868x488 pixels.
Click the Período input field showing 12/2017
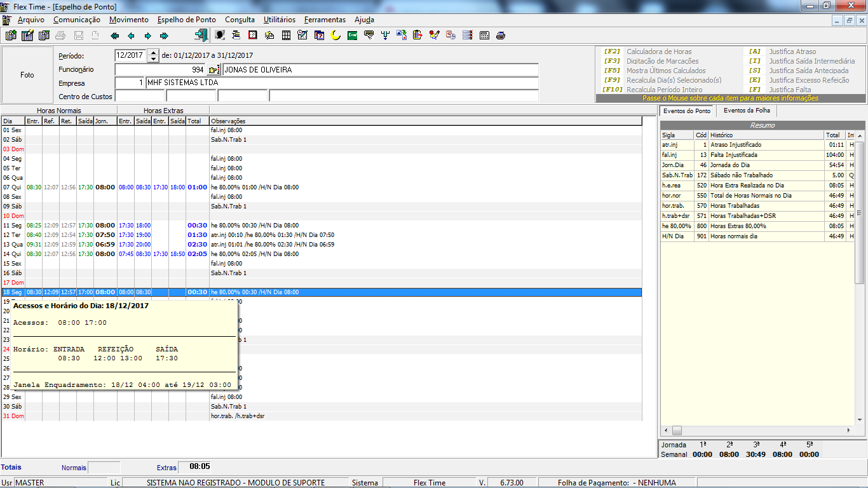(131, 56)
